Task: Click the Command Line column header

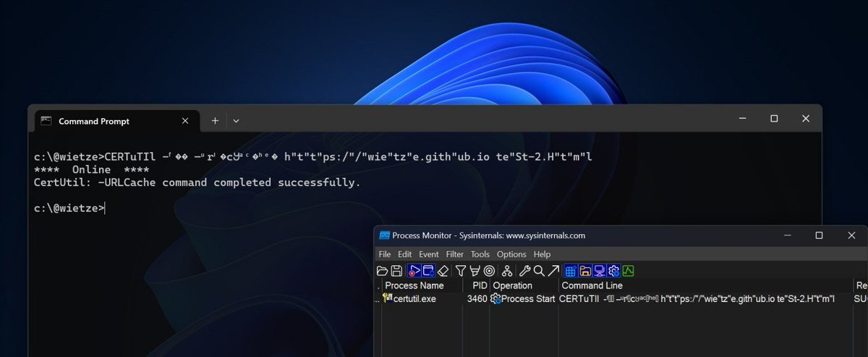Action: (705, 286)
